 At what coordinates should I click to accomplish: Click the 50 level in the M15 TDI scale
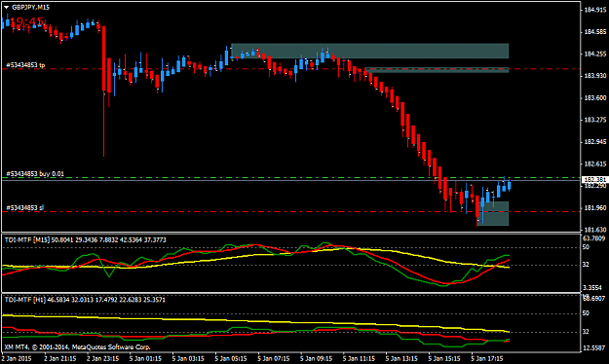586,247
